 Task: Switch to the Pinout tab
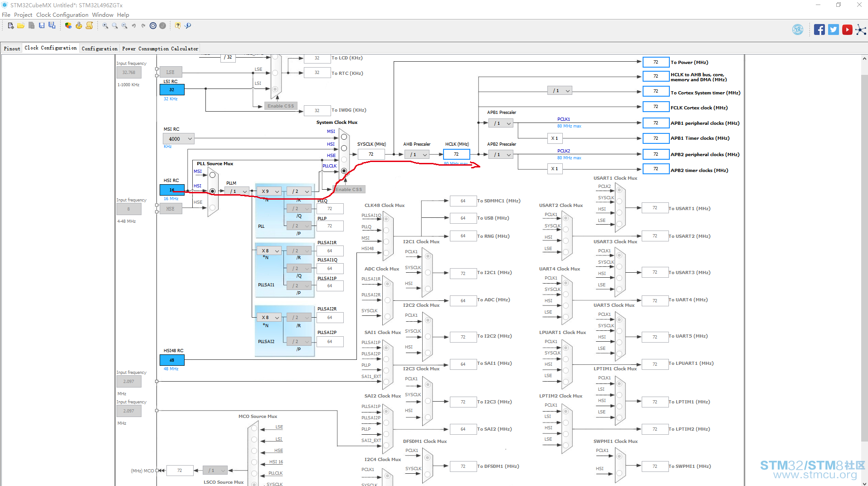(12, 48)
